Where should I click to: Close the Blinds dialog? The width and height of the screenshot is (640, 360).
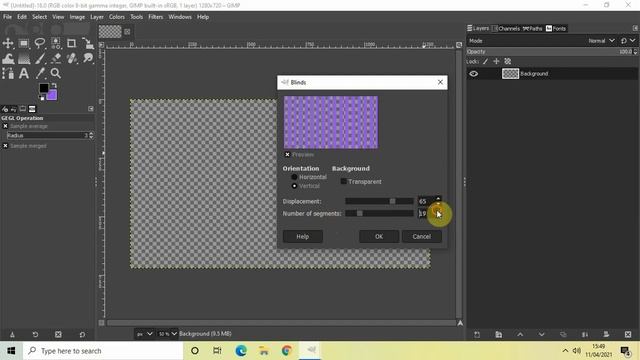point(440,82)
